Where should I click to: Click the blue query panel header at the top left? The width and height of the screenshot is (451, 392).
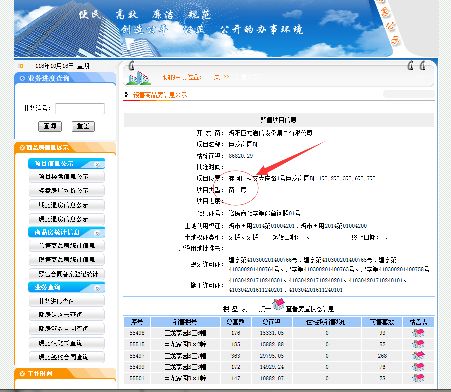[65, 78]
